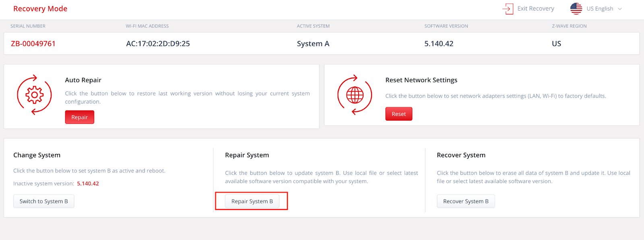
Task: Click the Exit Recovery link
Action: tap(528, 8)
